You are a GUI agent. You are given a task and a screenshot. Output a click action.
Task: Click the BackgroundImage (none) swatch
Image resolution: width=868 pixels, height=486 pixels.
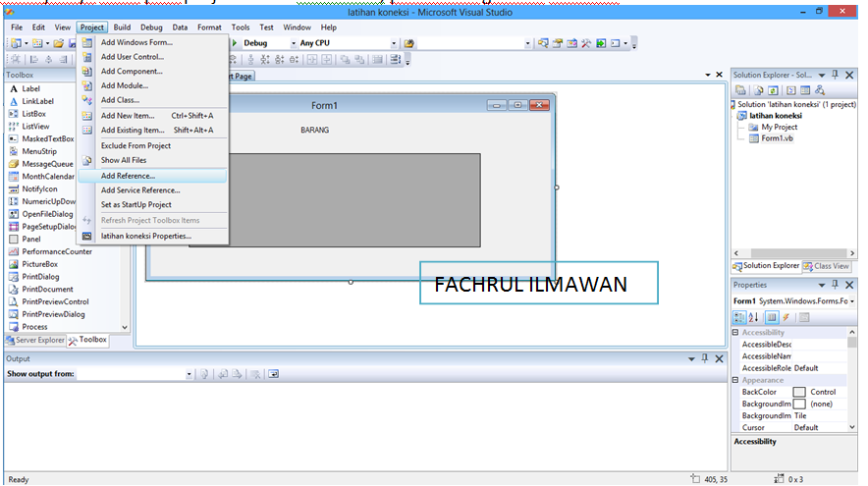(x=799, y=405)
